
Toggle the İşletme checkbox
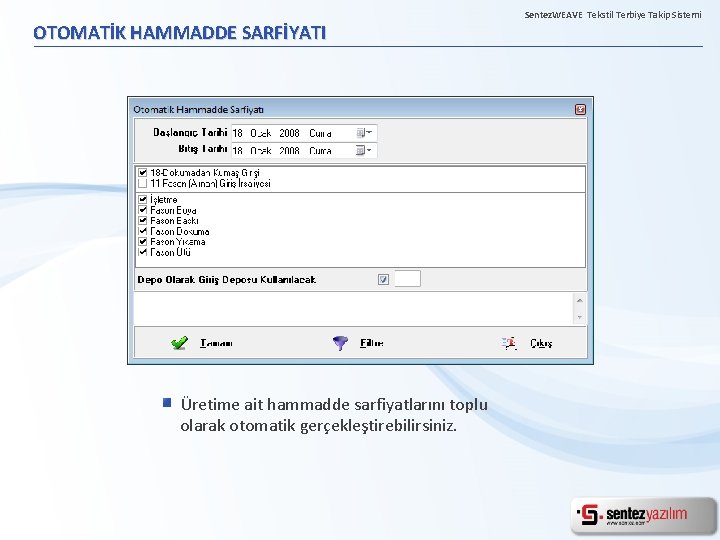tap(143, 199)
